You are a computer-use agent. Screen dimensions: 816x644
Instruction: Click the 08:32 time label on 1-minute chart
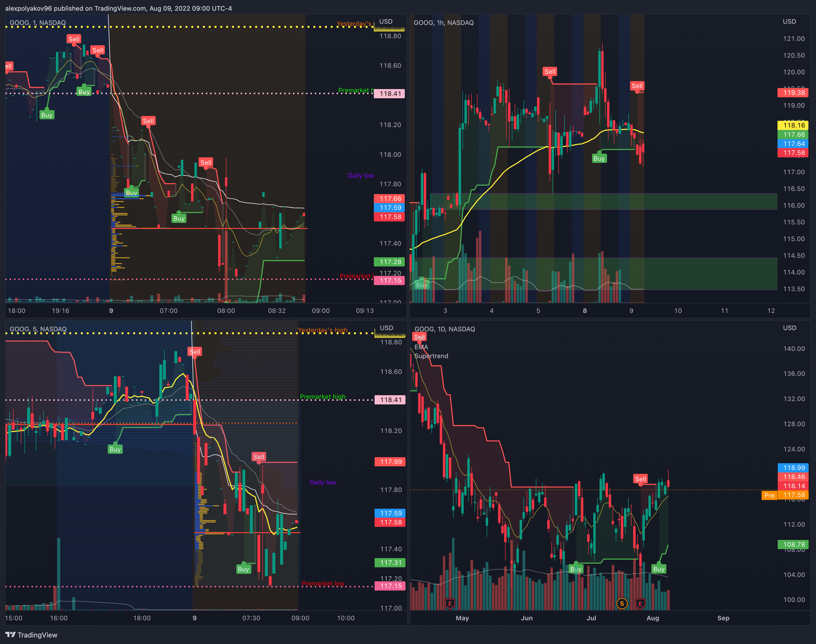pyautogui.click(x=277, y=311)
